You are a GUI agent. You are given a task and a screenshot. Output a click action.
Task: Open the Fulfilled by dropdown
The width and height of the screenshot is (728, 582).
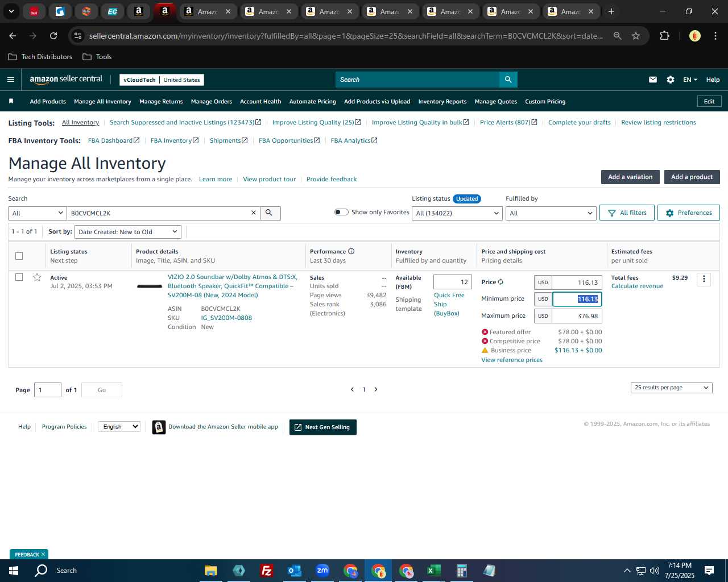coord(551,213)
